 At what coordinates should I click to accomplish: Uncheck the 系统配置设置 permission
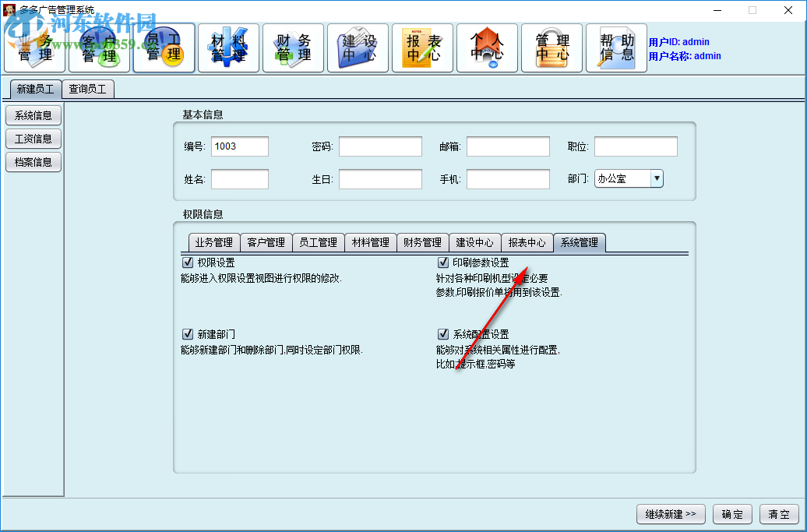[x=443, y=333]
